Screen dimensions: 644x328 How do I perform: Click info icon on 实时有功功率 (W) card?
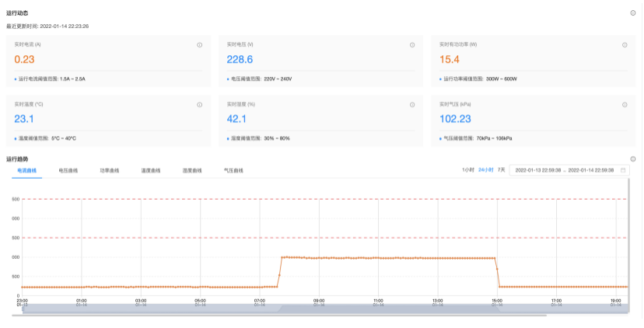[x=625, y=45]
